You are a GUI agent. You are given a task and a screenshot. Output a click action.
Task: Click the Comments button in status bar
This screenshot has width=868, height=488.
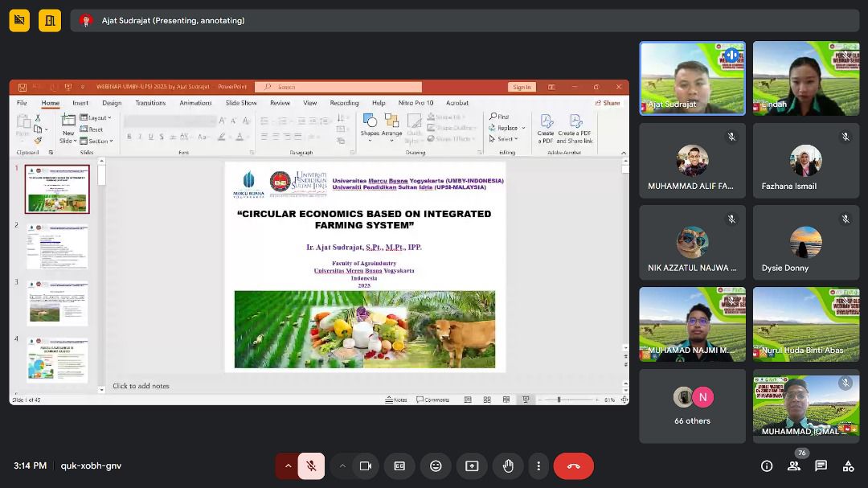click(x=433, y=400)
